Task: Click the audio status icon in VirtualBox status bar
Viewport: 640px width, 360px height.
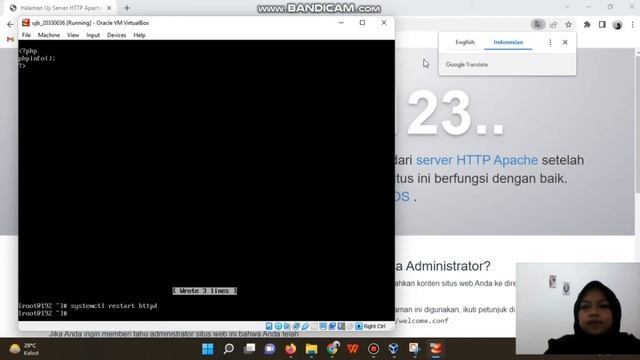Action: point(287,326)
